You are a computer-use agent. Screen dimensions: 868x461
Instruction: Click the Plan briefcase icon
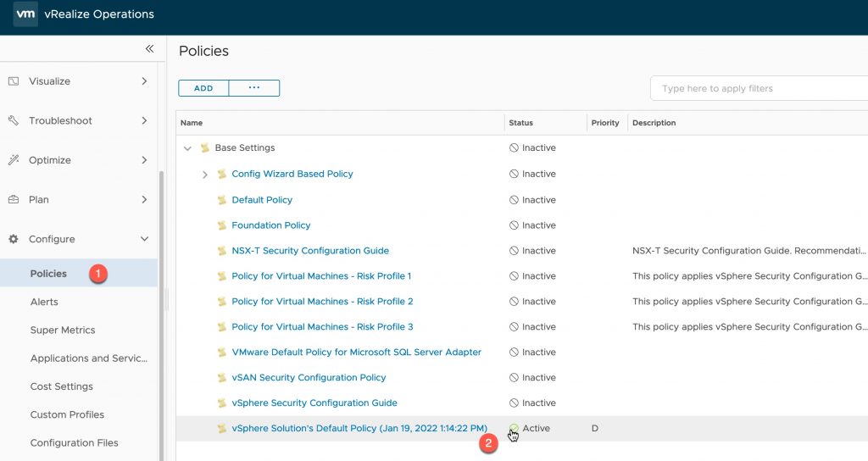(14, 200)
